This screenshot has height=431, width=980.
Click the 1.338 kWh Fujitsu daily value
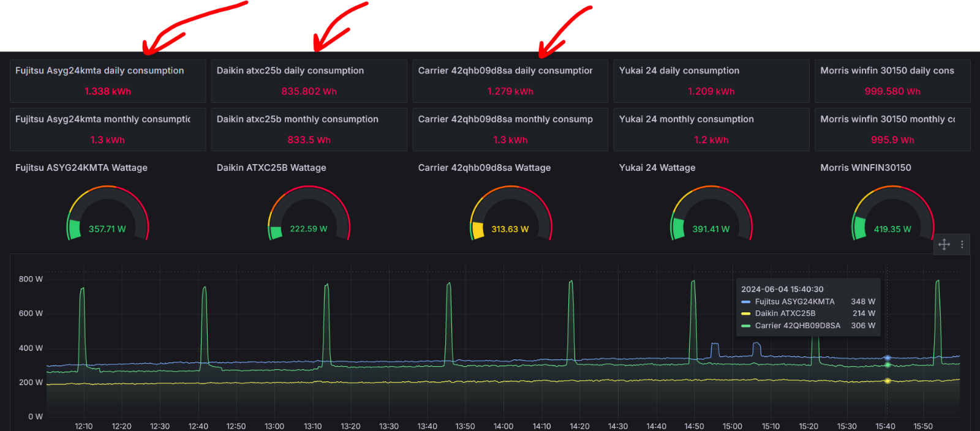108,91
